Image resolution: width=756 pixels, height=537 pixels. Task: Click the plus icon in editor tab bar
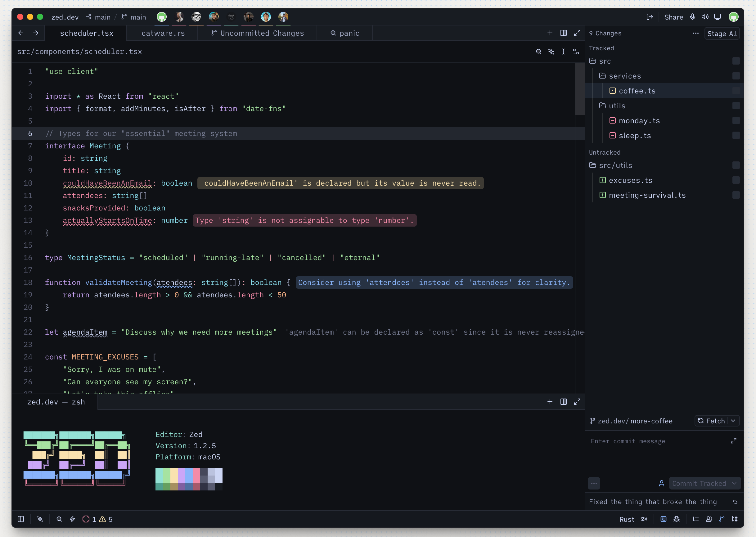(x=550, y=33)
